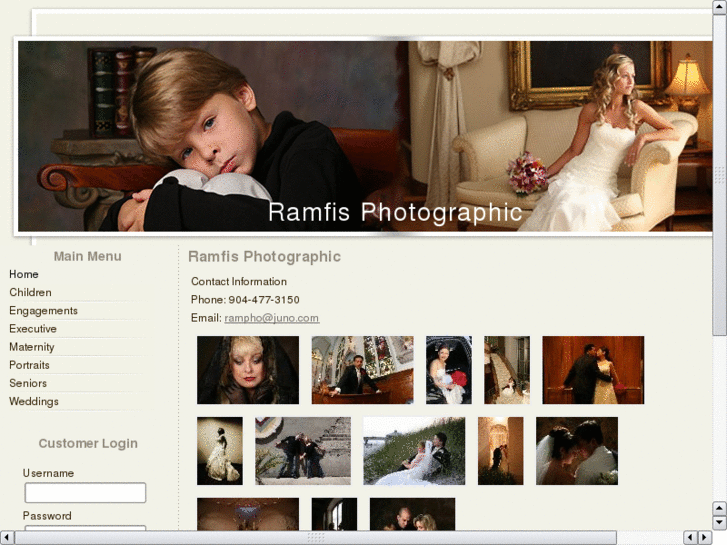This screenshot has height=545, width=727.
Task: Click the horizontal scrollbar left arrow
Action: coord(6,538)
